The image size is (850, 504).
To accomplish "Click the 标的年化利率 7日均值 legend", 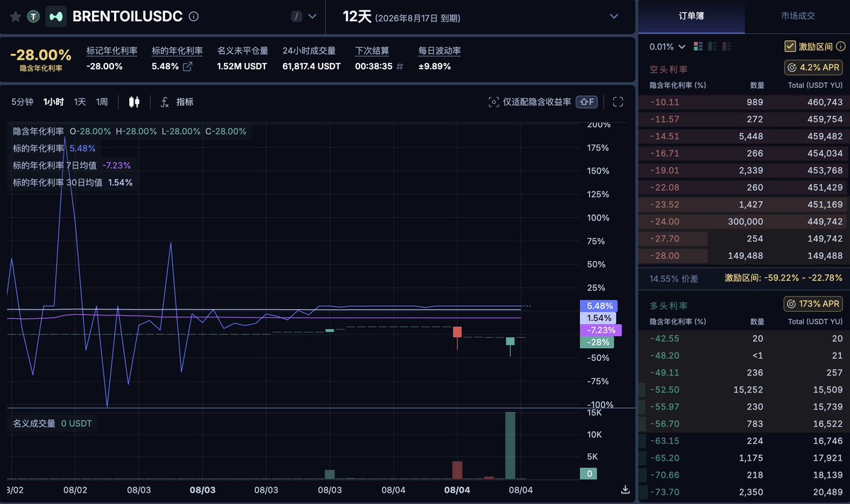I will pyautogui.click(x=72, y=165).
